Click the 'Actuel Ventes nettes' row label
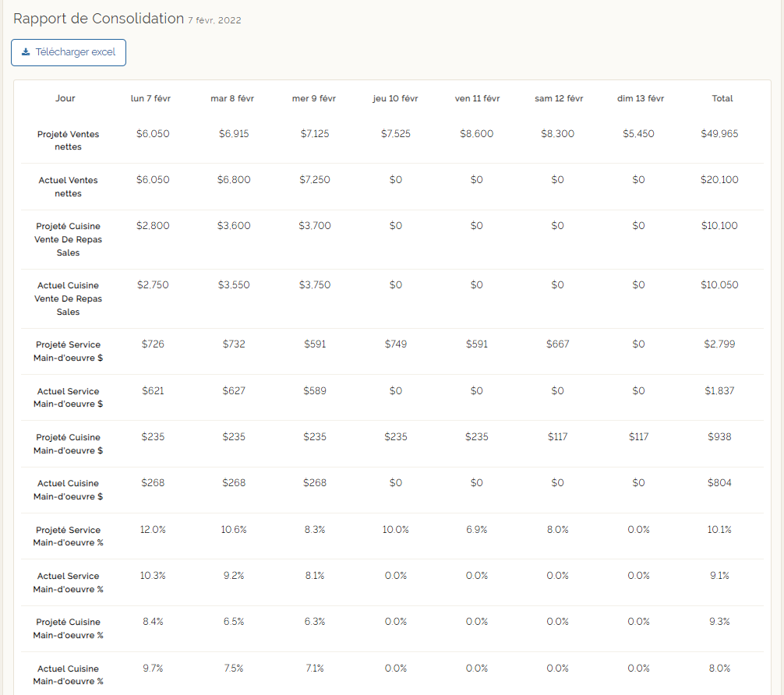Image resolution: width=784 pixels, height=695 pixels. click(68, 187)
